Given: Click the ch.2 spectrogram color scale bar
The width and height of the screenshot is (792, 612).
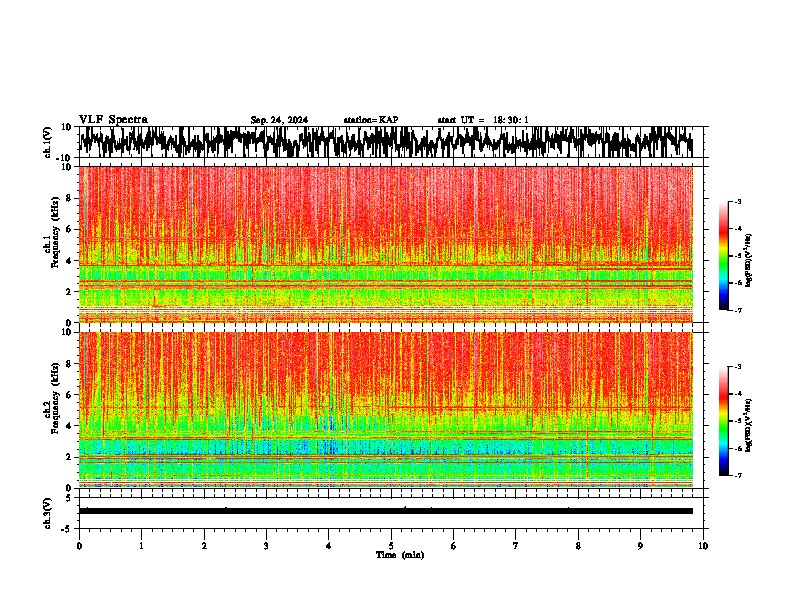Looking at the screenshot, I should click(723, 421).
